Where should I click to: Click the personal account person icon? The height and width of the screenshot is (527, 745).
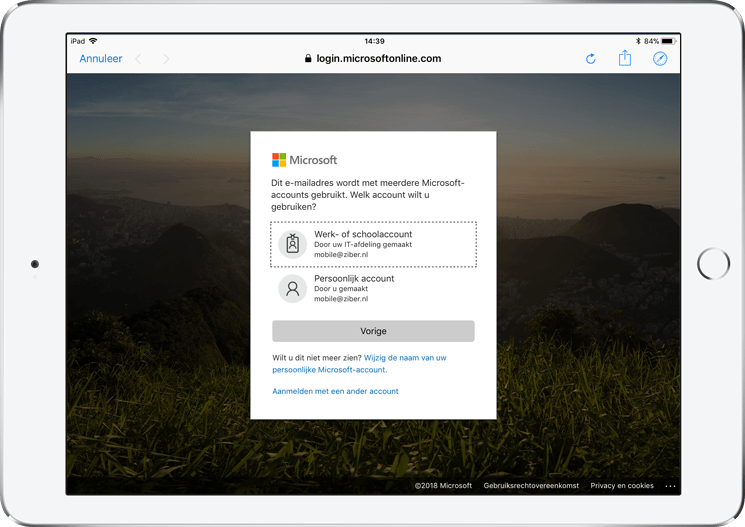293,288
